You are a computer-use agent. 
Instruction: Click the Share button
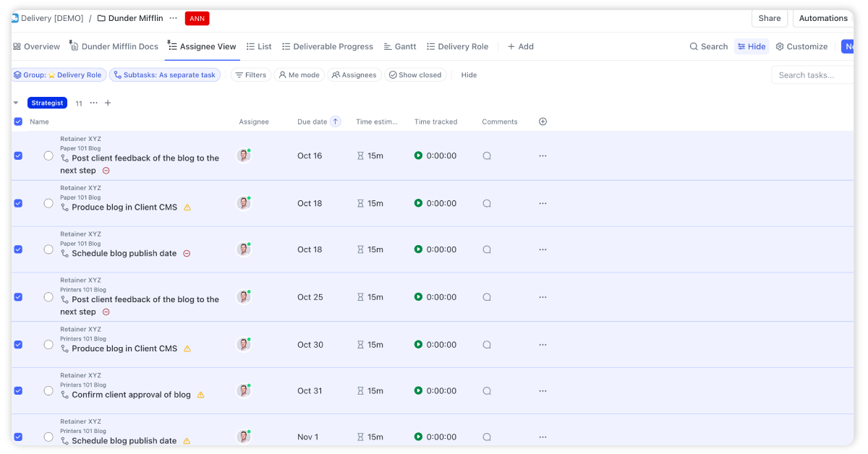pos(769,18)
